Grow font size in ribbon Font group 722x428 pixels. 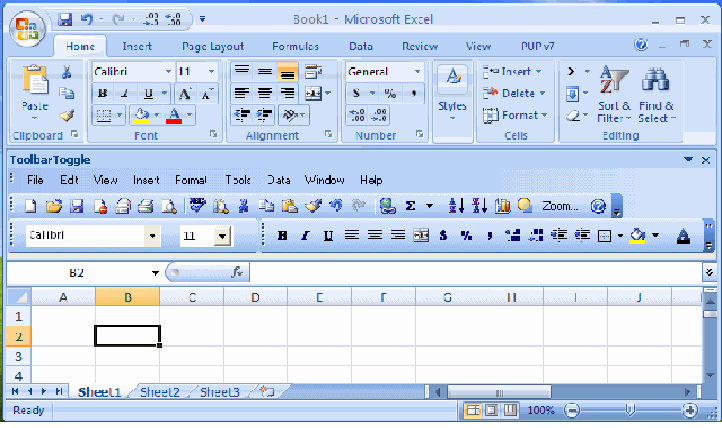185,93
